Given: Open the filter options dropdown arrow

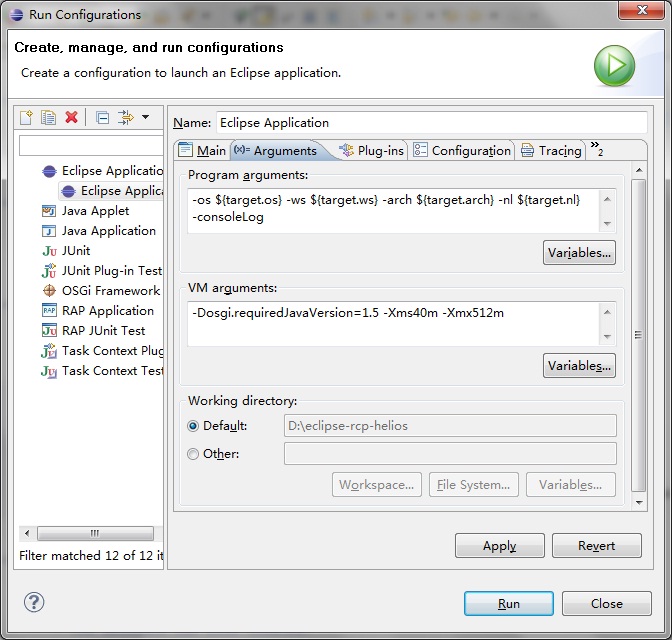Looking at the screenshot, I should coord(145,117).
